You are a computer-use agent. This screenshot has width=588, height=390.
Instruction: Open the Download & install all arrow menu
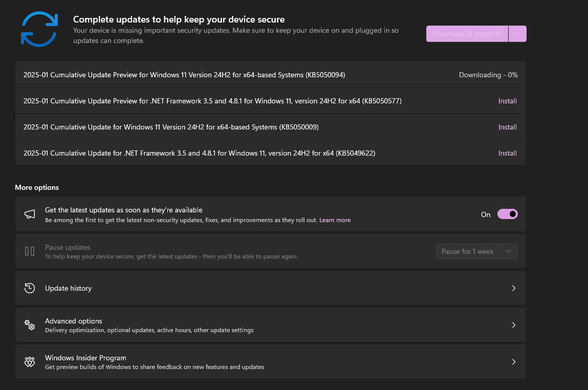pos(517,34)
